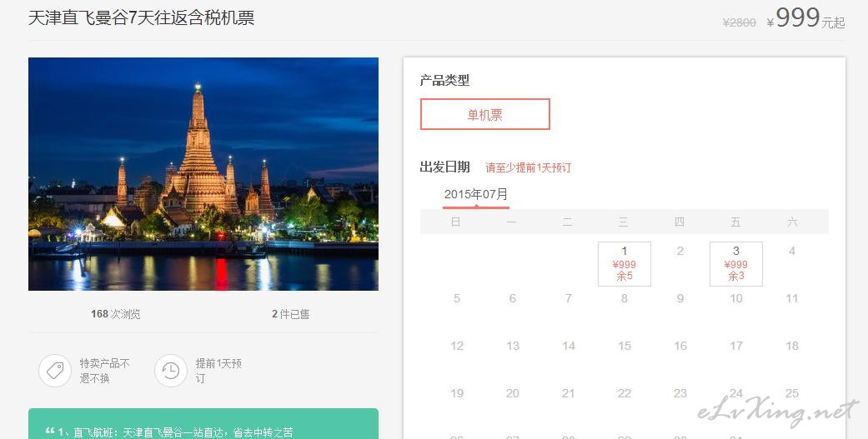Click the 五 weekday column header

pos(735,222)
